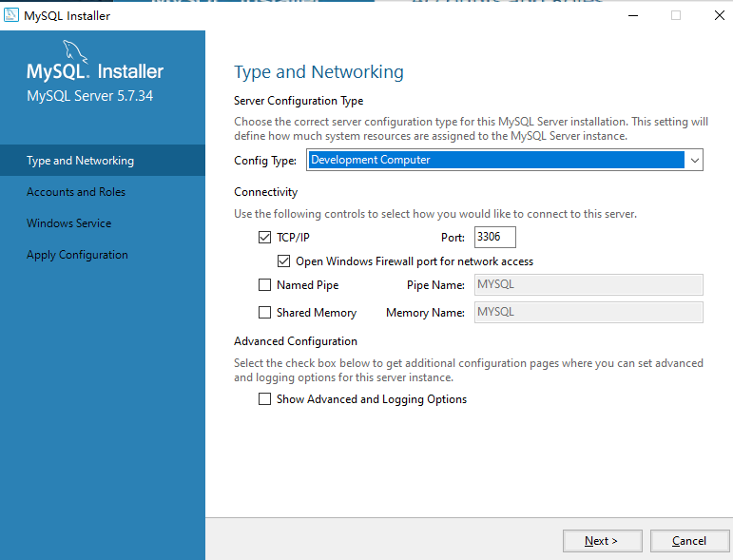This screenshot has height=560, width=733.
Task: Click the MySQL dolphin logo
Action: 75,51
